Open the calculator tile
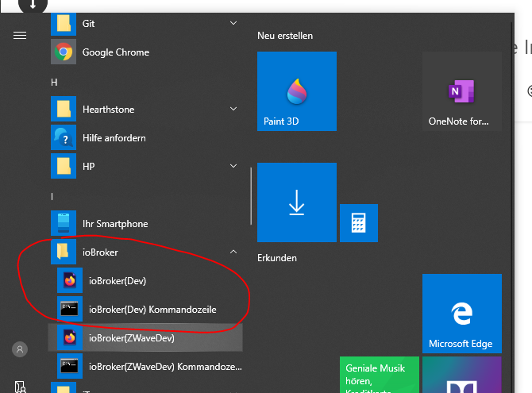532x393 pixels. [x=359, y=223]
